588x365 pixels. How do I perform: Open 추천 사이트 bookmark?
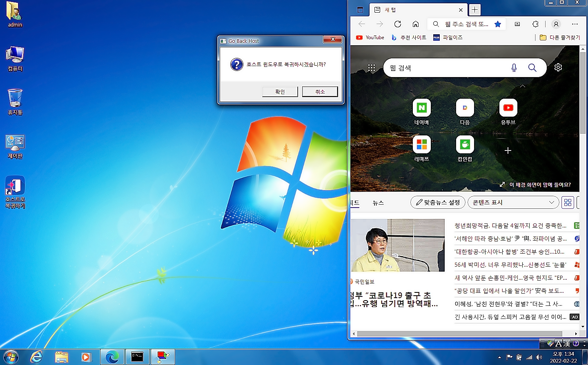409,38
